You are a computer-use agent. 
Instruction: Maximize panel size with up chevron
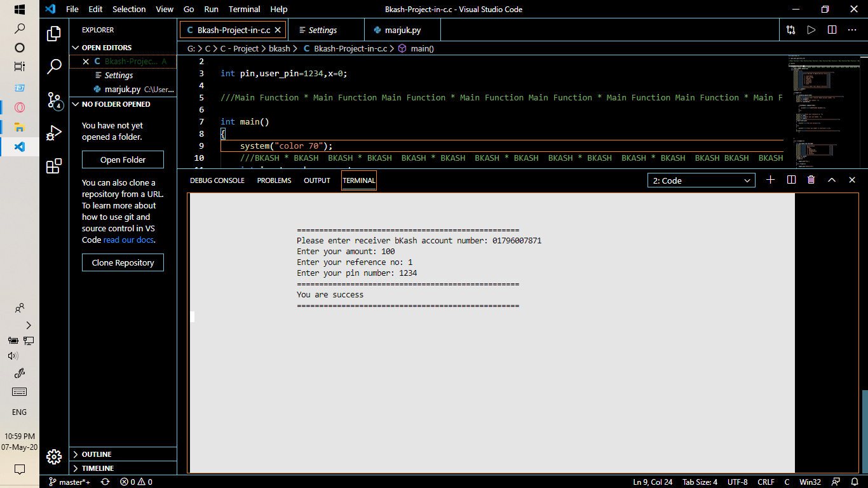click(x=831, y=180)
